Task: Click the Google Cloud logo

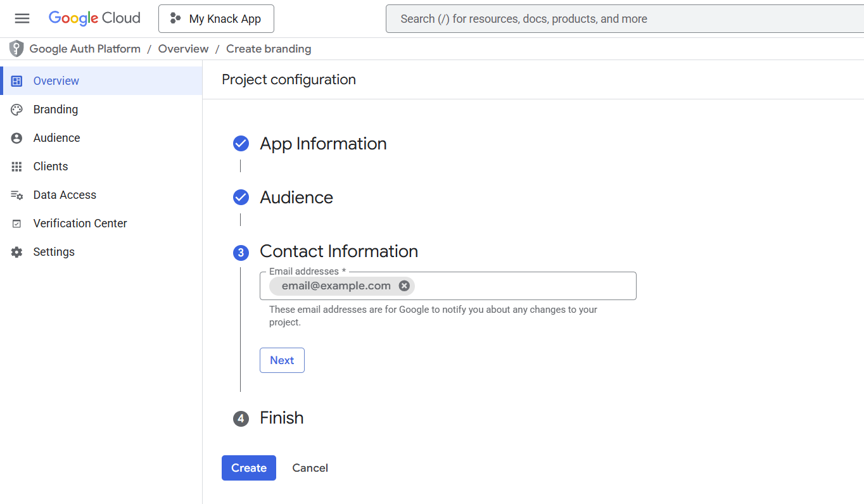Action: pos(94,18)
